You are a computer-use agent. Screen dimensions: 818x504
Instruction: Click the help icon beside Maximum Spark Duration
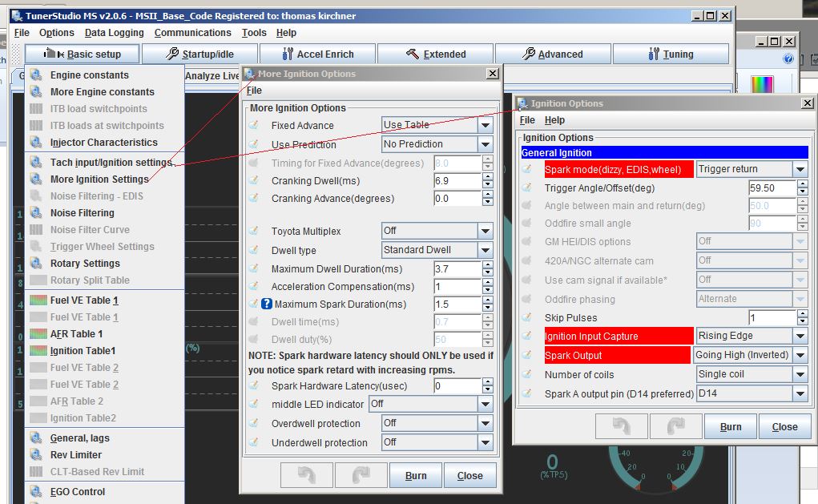click(268, 304)
